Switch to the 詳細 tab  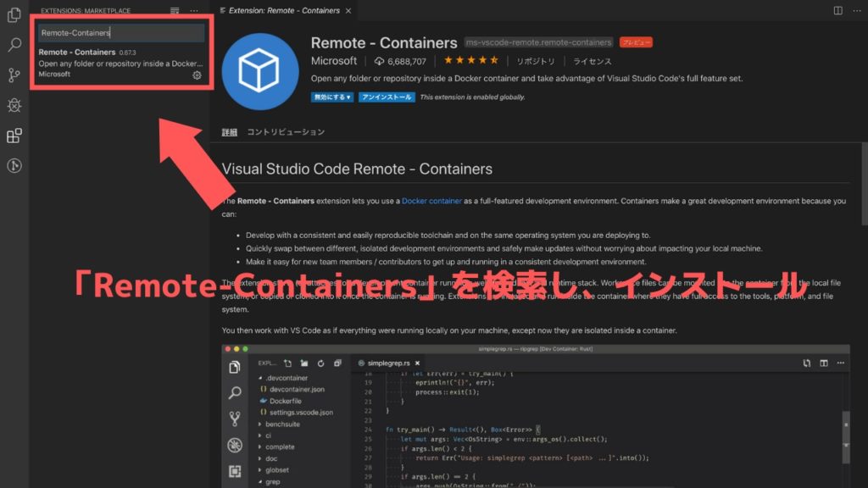click(x=230, y=132)
